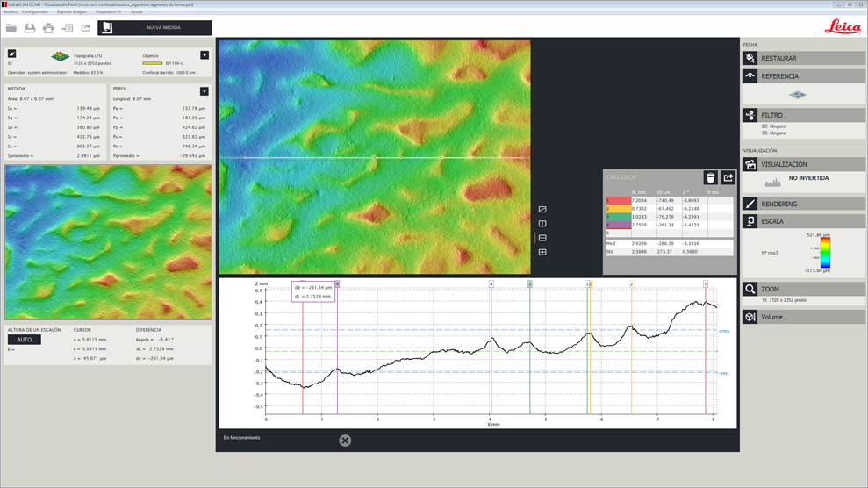
Task: Click the 3D topography thumbnail in left panel
Action: 60,57
